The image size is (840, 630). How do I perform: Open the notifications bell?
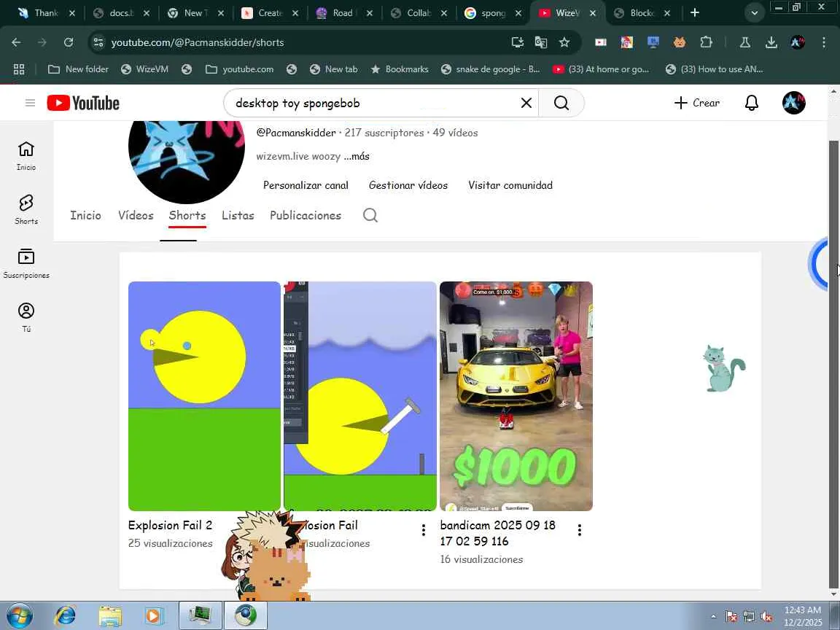coord(752,103)
